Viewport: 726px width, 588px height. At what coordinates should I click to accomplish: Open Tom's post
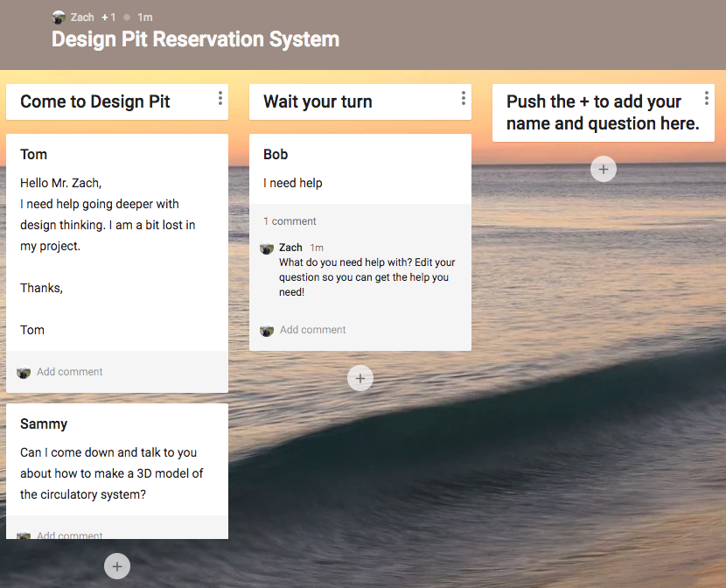click(117, 242)
